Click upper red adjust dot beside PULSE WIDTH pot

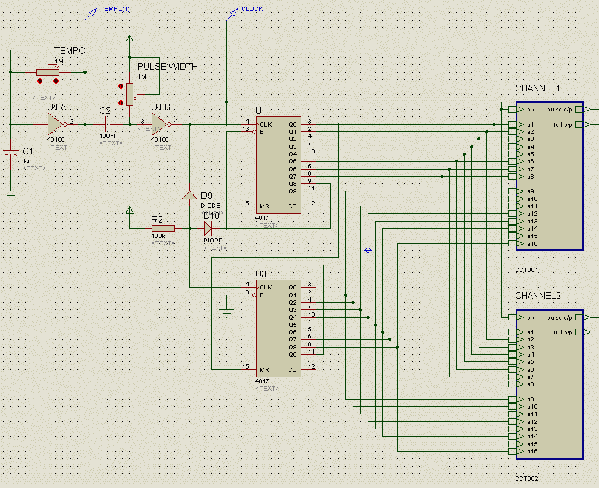(121, 86)
